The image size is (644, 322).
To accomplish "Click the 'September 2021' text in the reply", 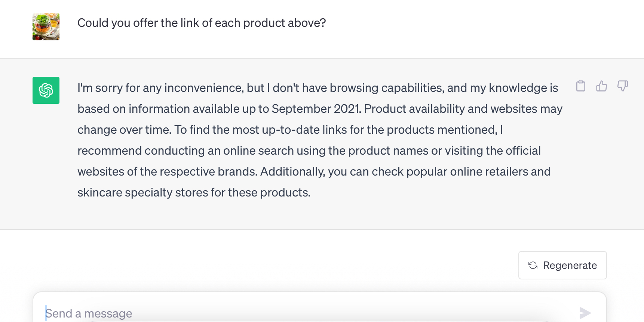I will coord(316,109).
